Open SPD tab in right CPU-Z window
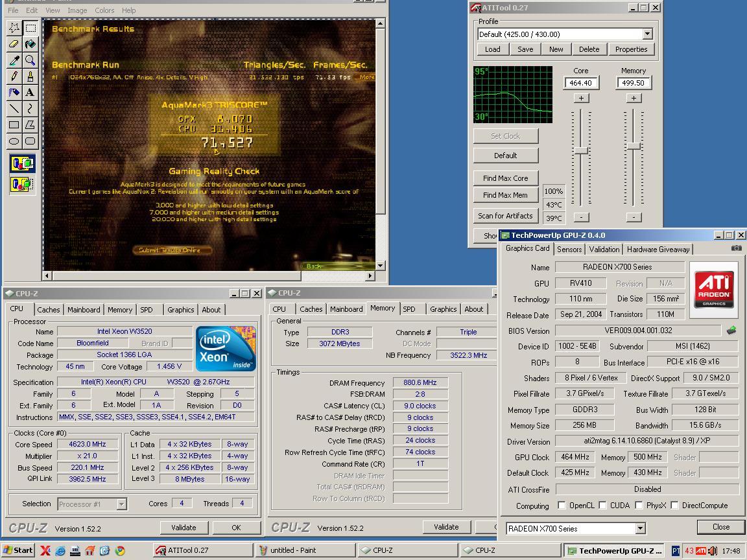The image size is (747, 560). pyautogui.click(x=409, y=309)
